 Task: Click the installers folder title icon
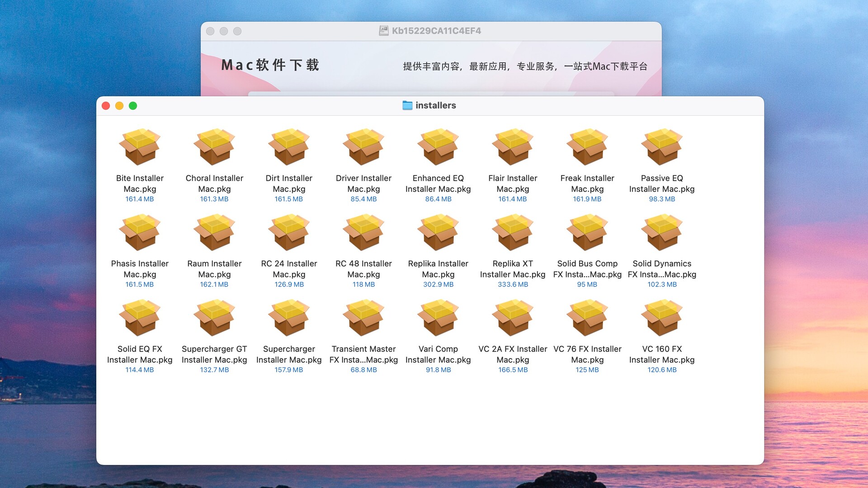tap(407, 105)
